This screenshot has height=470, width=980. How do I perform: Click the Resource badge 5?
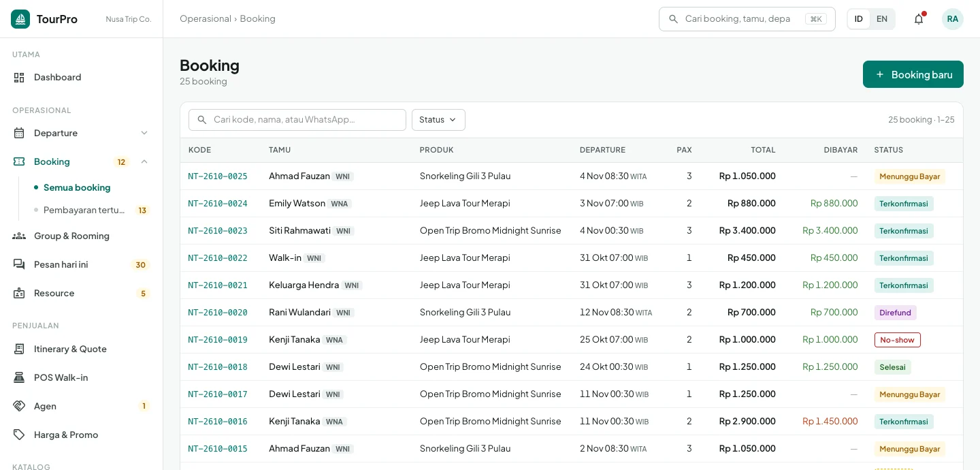(143, 294)
